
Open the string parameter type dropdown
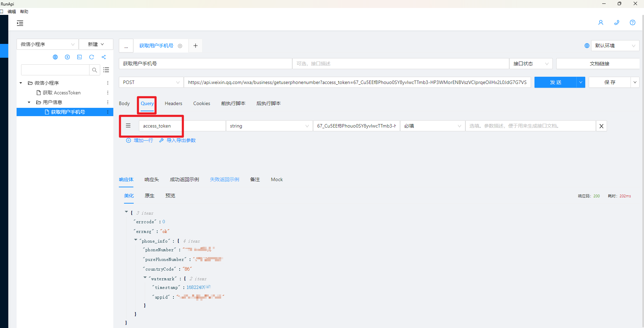click(x=269, y=126)
